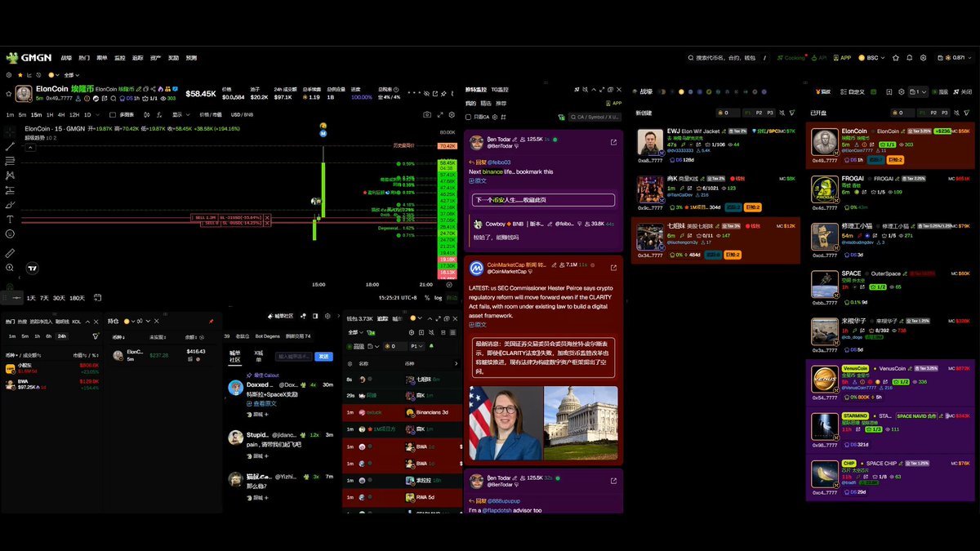This screenshot has width=980, height=551.
Task: Switch to the X喊单 tab
Action: point(258,356)
